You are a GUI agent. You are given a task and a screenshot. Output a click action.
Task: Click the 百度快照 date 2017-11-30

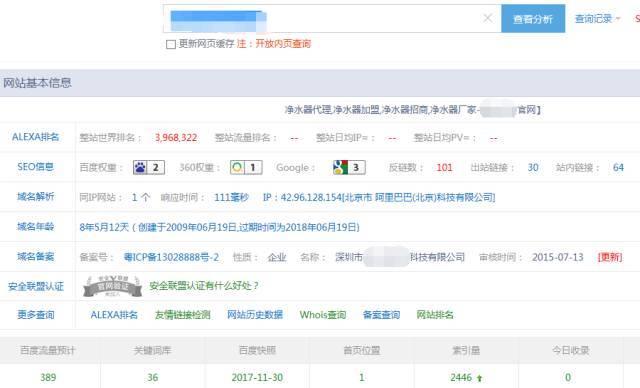[x=257, y=377]
